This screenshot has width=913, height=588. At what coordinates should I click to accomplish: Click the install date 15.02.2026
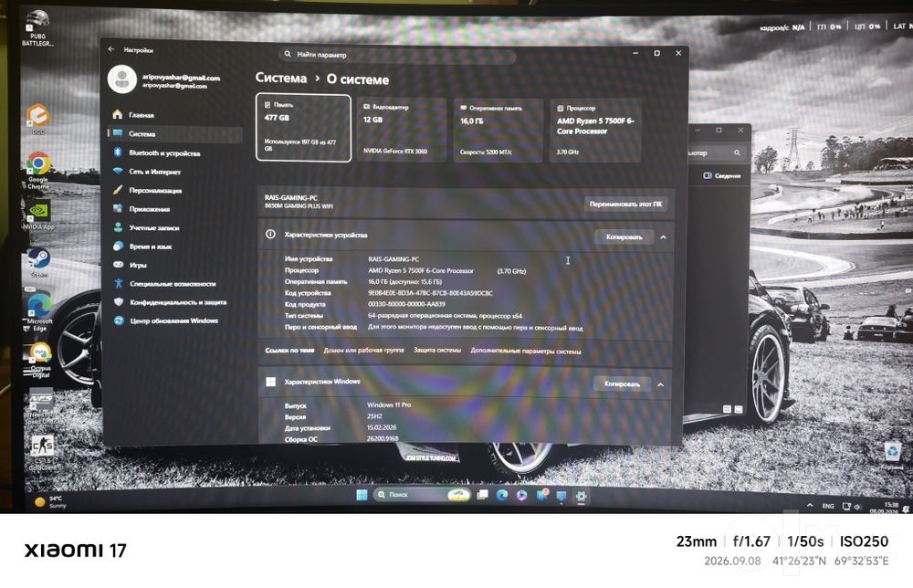(382, 427)
